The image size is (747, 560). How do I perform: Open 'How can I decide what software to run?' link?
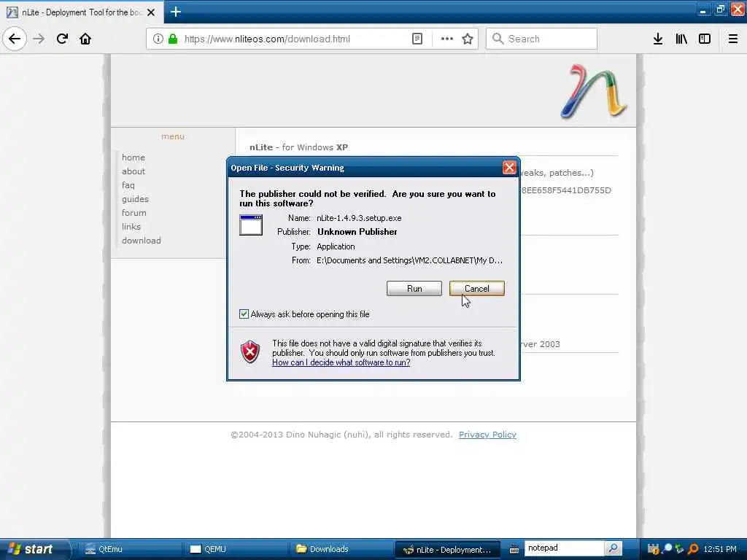coord(341,362)
